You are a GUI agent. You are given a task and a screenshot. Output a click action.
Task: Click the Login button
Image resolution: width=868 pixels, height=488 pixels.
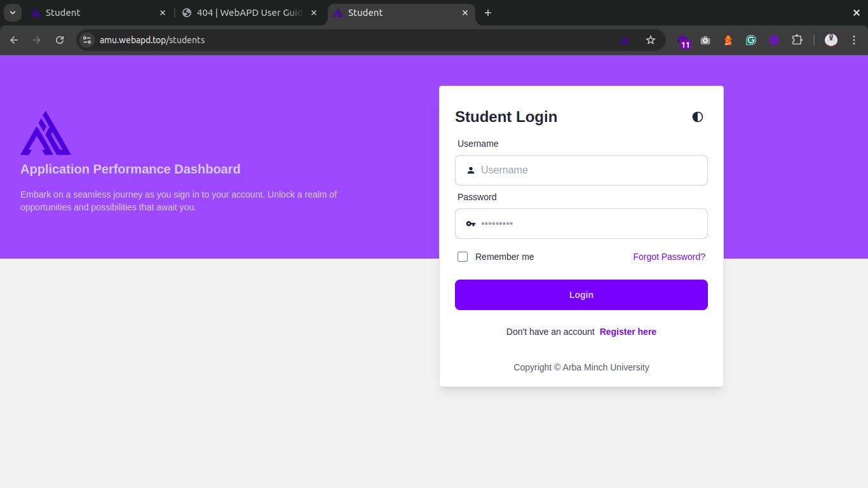pos(581,295)
